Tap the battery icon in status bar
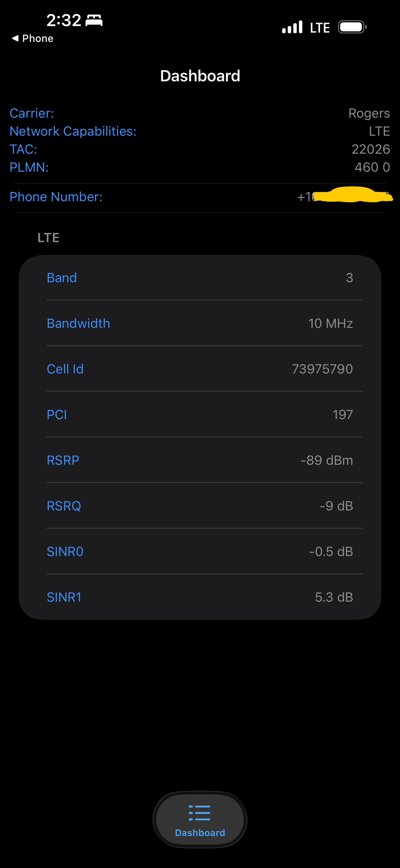This screenshot has height=868, width=400. (x=352, y=27)
